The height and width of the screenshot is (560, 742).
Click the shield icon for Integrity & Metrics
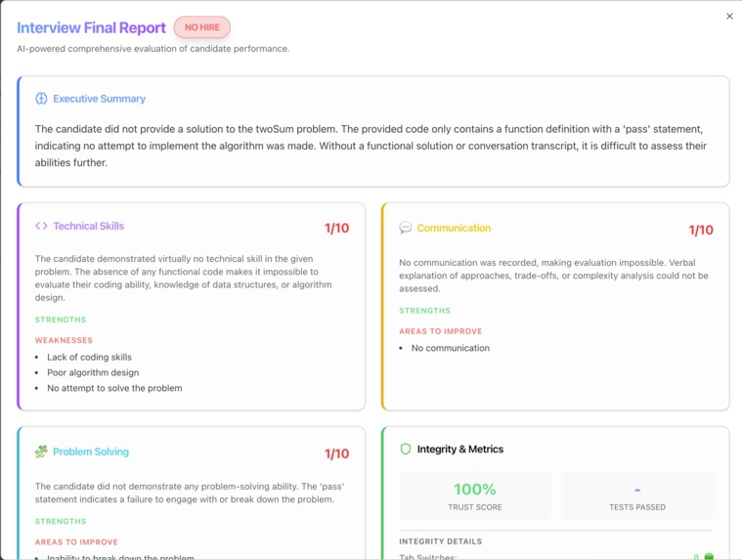coord(406,449)
